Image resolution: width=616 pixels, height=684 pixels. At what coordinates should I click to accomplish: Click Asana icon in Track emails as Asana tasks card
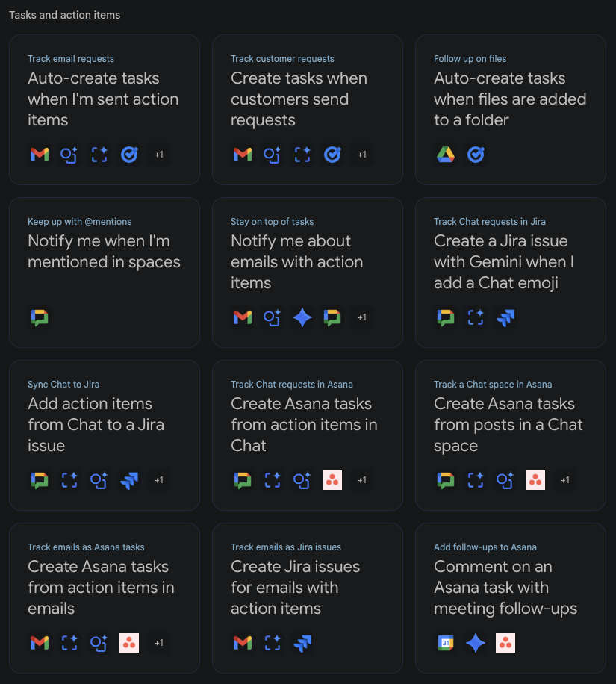click(x=129, y=643)
